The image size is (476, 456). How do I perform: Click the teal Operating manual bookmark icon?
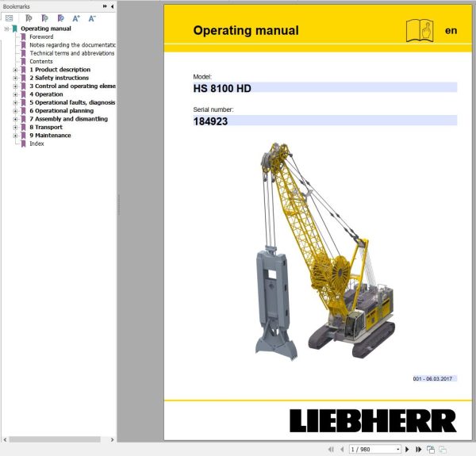tap(14, 29)
